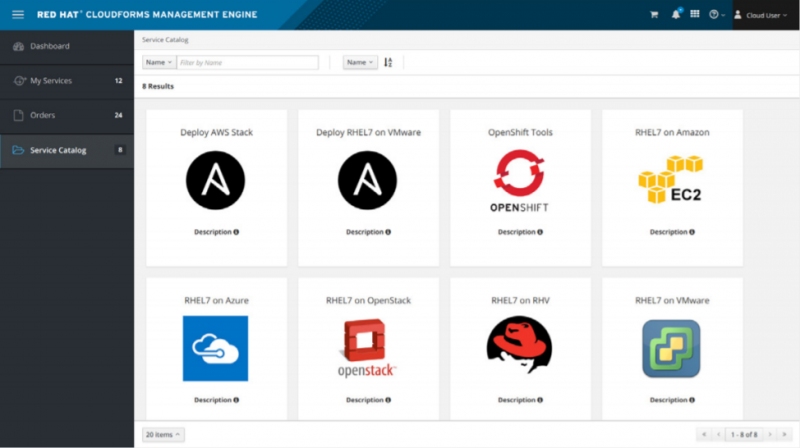Select Service Catalog in sidebar

tap(67, 150)
